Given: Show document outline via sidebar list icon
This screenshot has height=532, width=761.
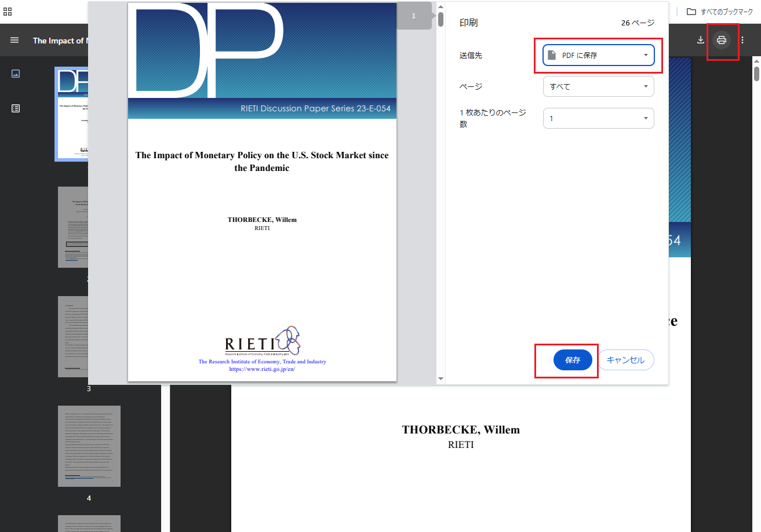Looking at the screenshot, I should pos(16,108).
